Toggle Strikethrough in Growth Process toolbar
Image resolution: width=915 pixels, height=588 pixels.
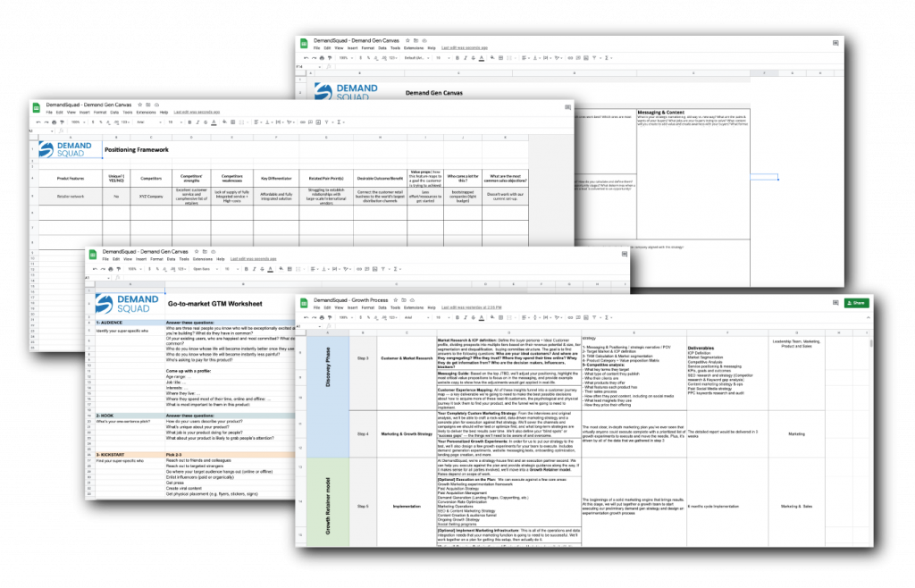[x=474, y=317]
